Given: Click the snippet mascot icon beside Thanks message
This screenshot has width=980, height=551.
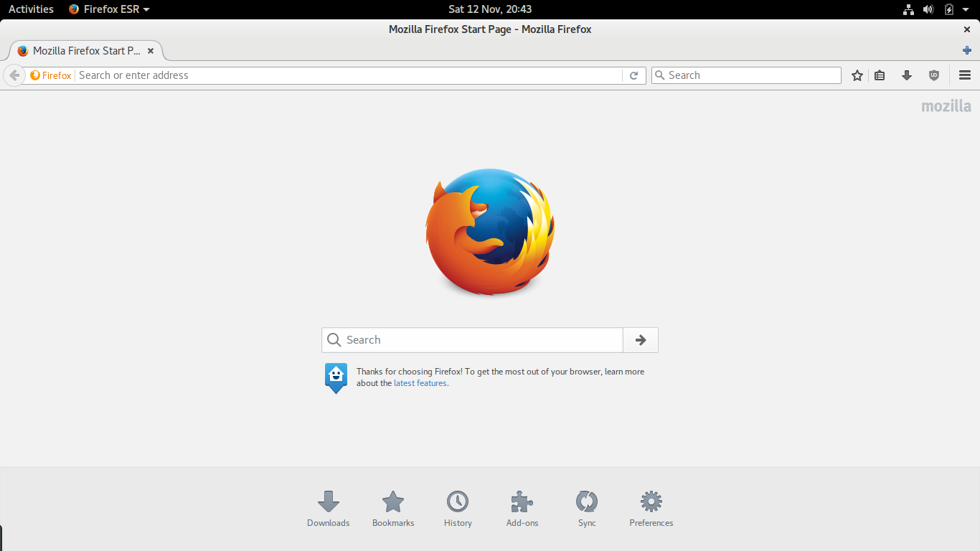Looking at the screenshot, I should [x=336, y=378].
